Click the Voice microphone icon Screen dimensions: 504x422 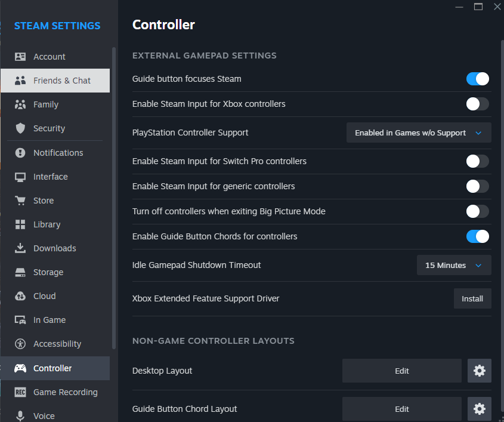point(20,416)
